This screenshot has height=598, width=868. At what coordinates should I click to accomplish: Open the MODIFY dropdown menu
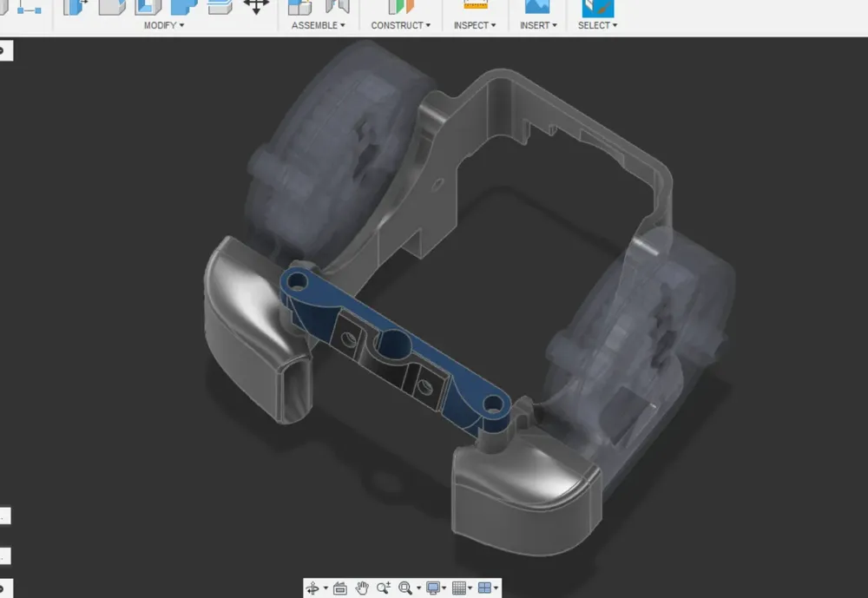click(x=163, y=25)
